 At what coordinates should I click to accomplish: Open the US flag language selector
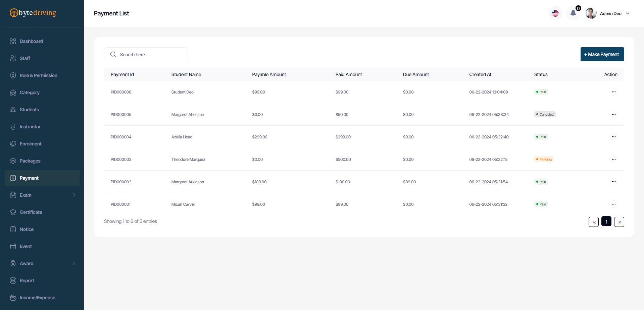coord(555,13)
